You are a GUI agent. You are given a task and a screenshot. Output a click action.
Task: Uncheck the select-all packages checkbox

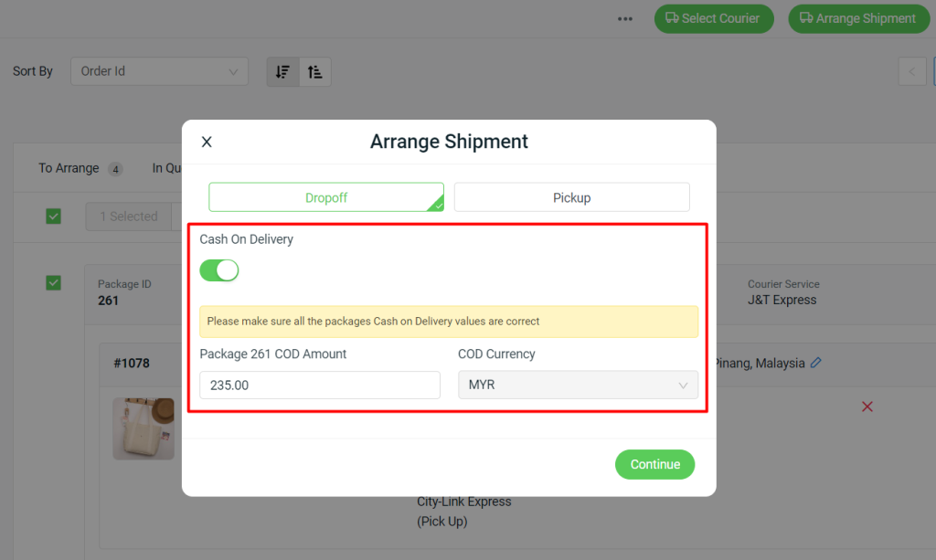54,217
